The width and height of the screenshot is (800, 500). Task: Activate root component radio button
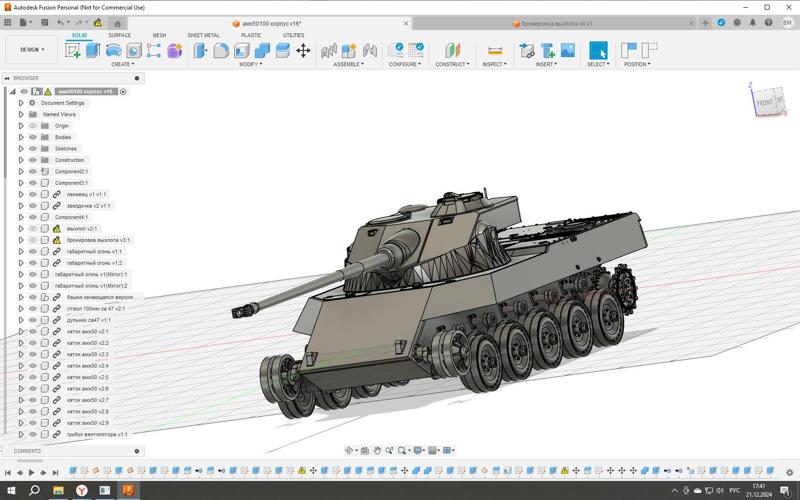tap(123, 92)
